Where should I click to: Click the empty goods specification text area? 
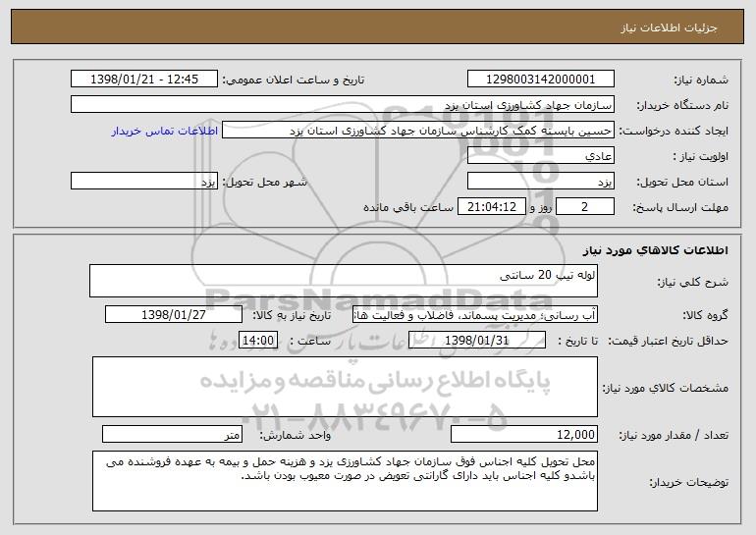(x=345, y=387)
